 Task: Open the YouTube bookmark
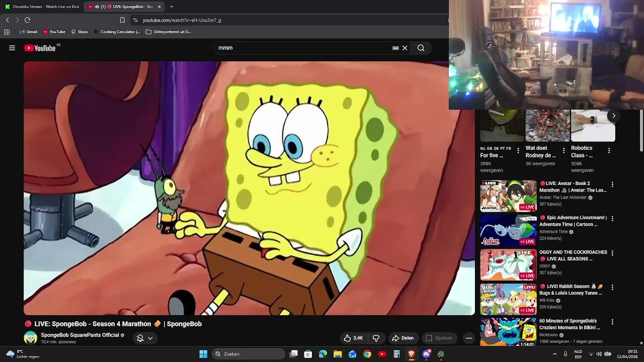click(x=54, y=32)
